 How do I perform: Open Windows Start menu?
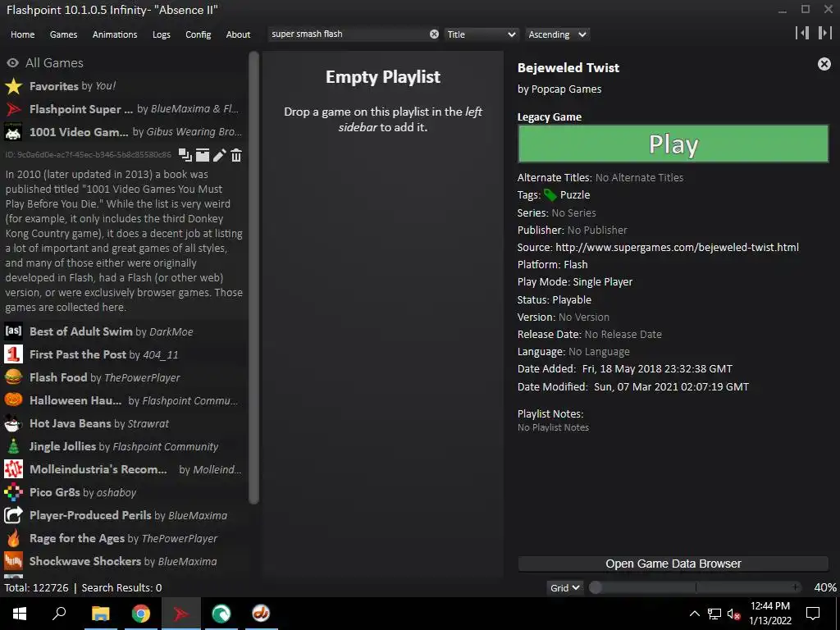(20, 614)
